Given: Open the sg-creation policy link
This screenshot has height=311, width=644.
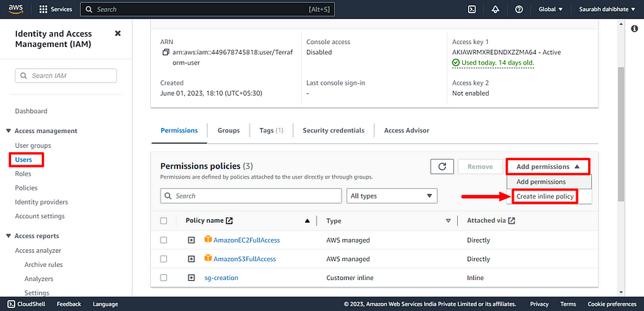Looking at the screenshot, I should tap(222, 278).
